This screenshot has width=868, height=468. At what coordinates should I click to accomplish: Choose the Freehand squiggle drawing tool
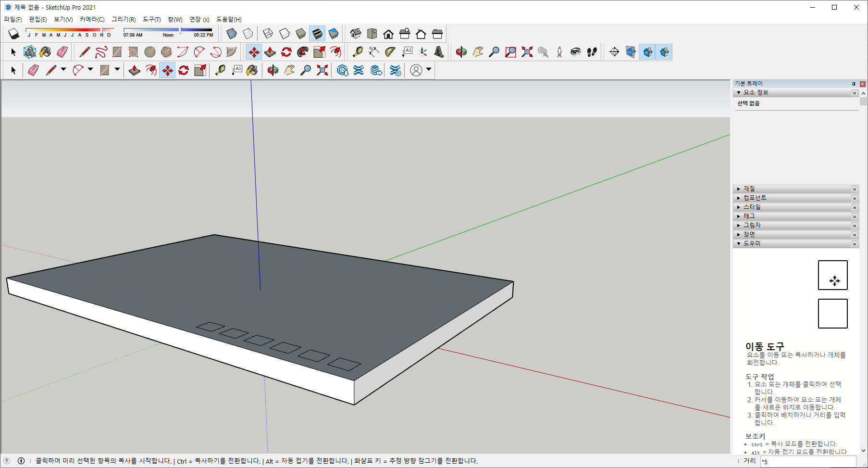101,52
